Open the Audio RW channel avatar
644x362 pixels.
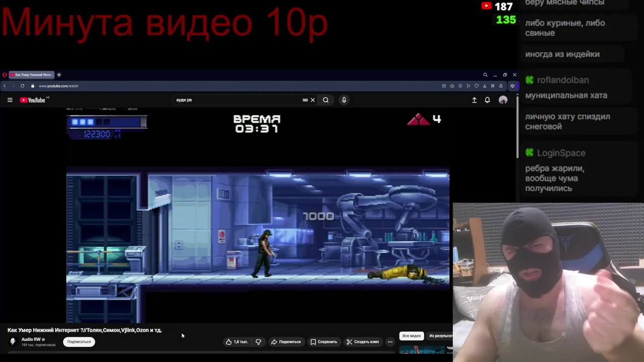coord(13,341)
